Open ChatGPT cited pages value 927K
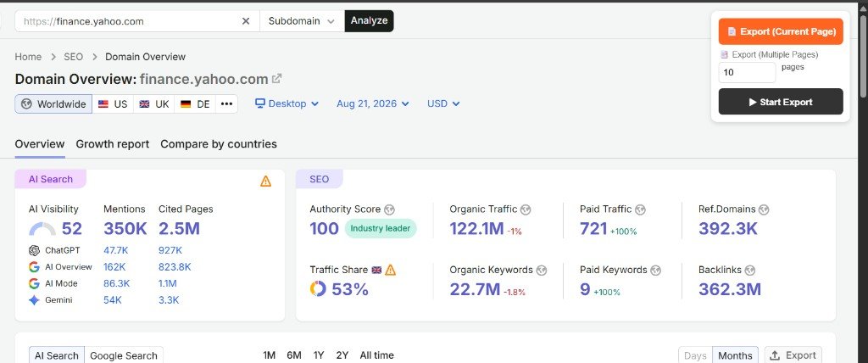The image size is (868, 363). [170, 250]
